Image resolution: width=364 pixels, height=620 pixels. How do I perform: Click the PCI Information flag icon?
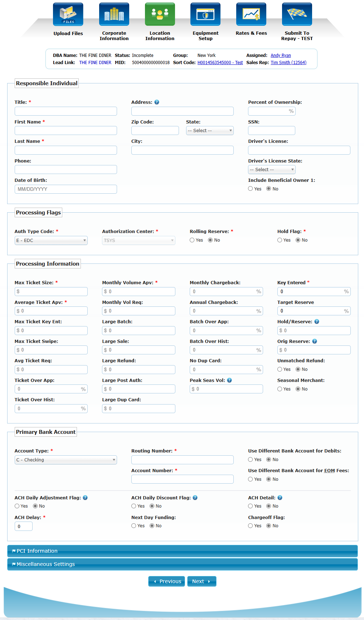coord(14,551)
